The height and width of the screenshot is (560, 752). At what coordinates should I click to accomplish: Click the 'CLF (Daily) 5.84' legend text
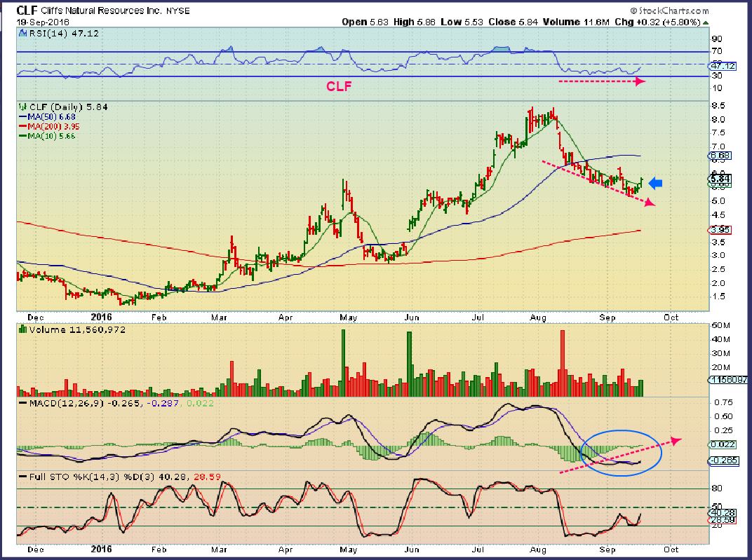point(68,107)
